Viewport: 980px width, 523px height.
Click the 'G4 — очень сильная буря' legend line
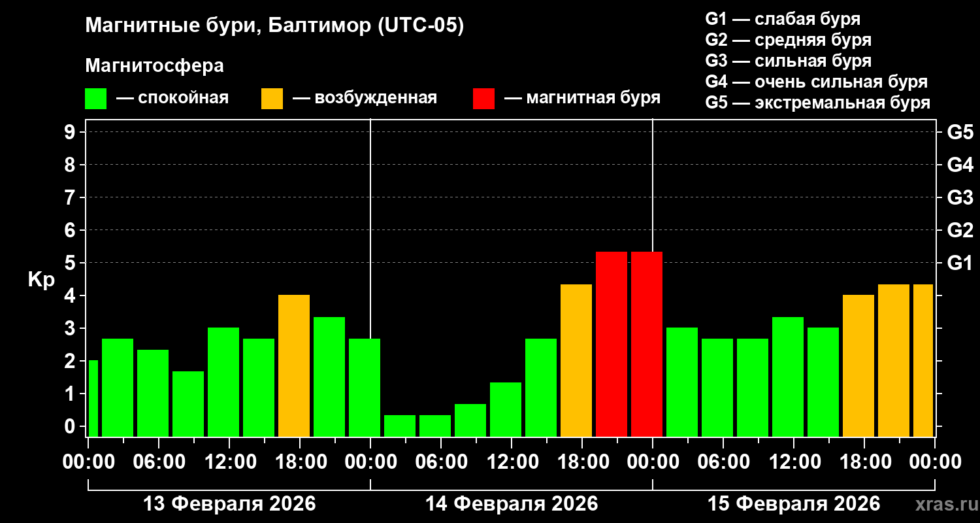816,82
